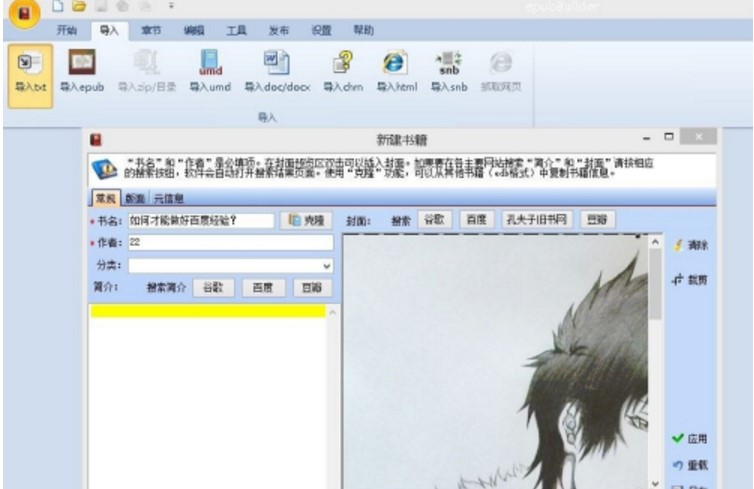754x489 pixels.
Task: Click the highlighted synopsis text line
Action: point(208,311)
